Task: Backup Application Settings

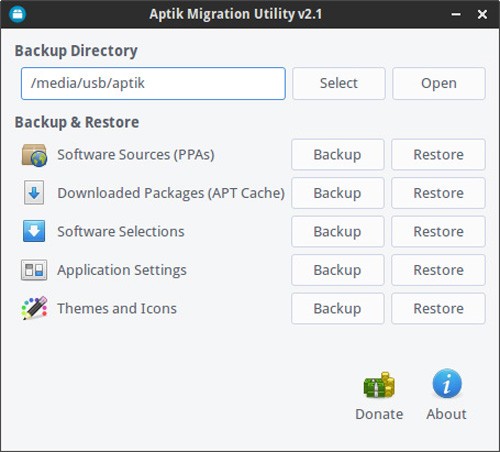Action: [x=338, y=270]
